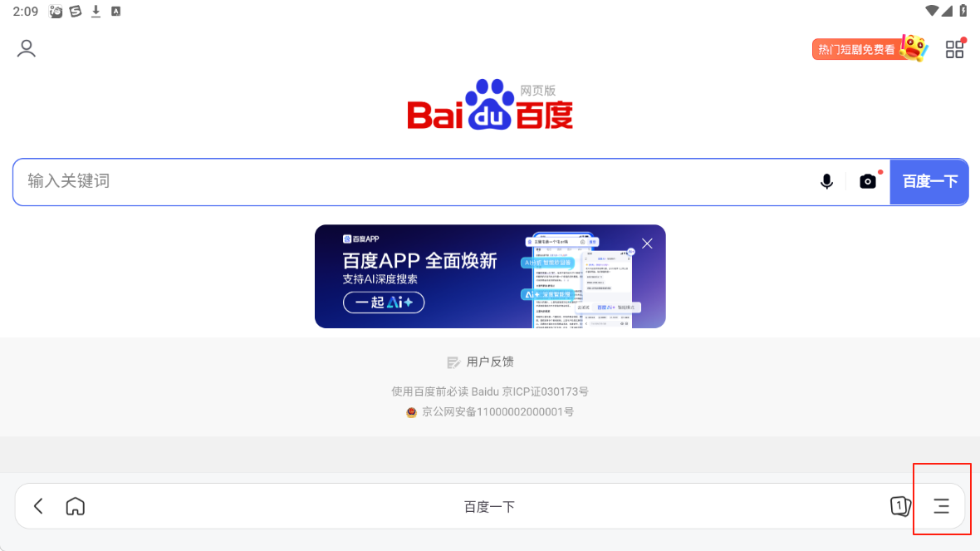The height and width of the screenshot is (551, 980).
Task: Tap the back arrow in the bottom bar
Action: pos(37,506)
